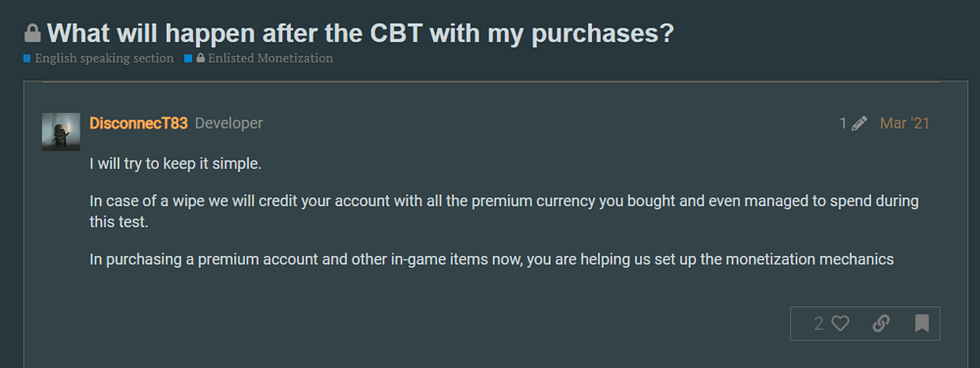Click the lock icon beside the topic title
Viewport: 980px width, 368px height.
click(x=32, y=33)
